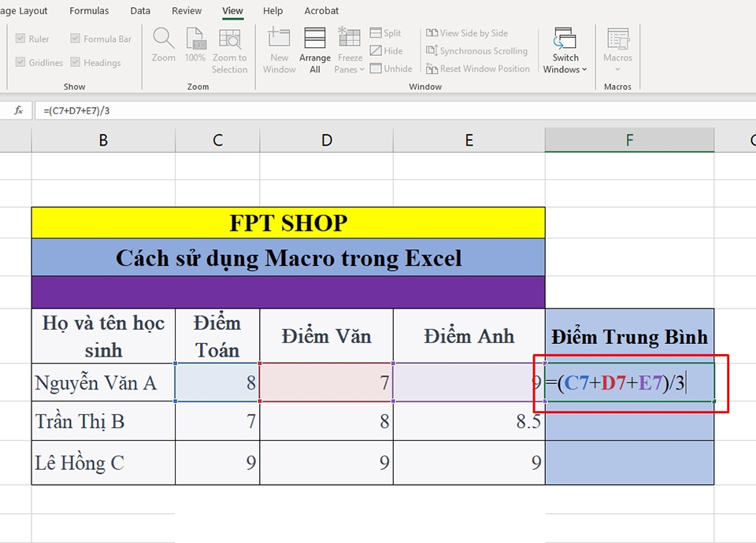Select Trần Thị B's Văn score 8
Viewport: 756px width, 543px height.
[x=326, y=421]
